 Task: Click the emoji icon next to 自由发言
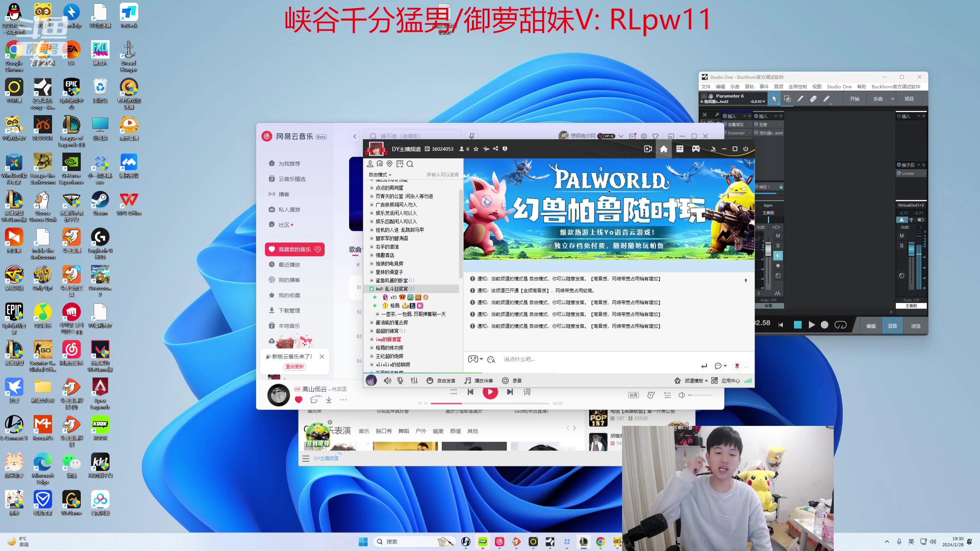pos(430,380)
